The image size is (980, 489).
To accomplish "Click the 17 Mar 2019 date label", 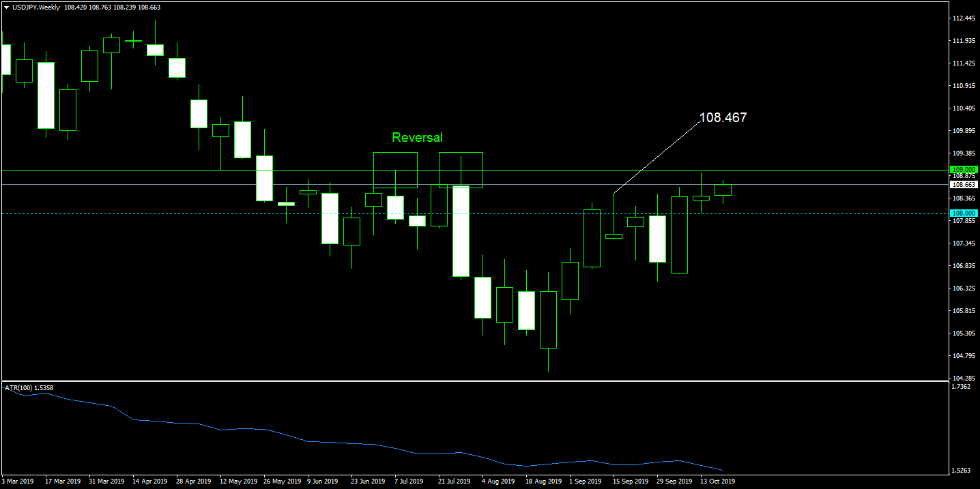I will click(x=63, y=481).
